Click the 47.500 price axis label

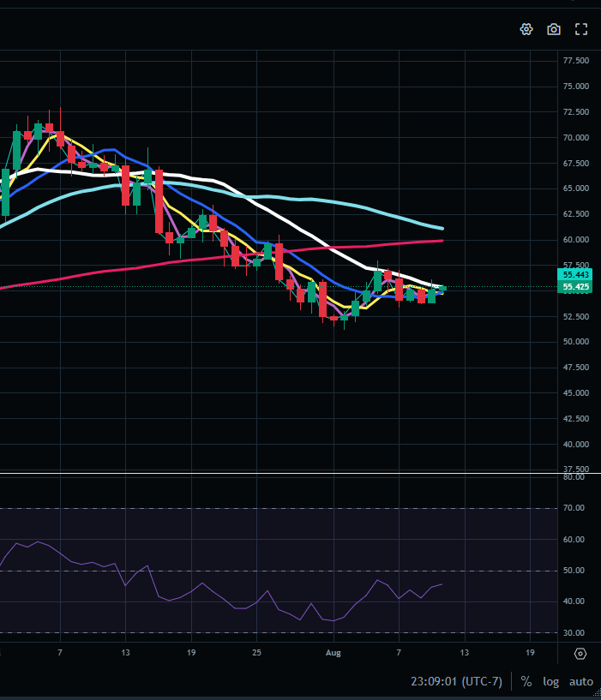point(576,368)
